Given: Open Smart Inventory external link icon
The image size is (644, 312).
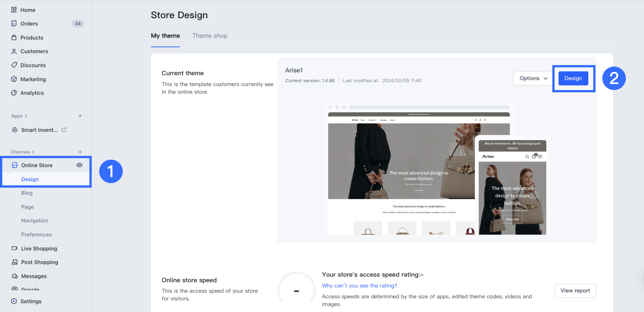Looking at the screenshot, I should tap(64, 130).
